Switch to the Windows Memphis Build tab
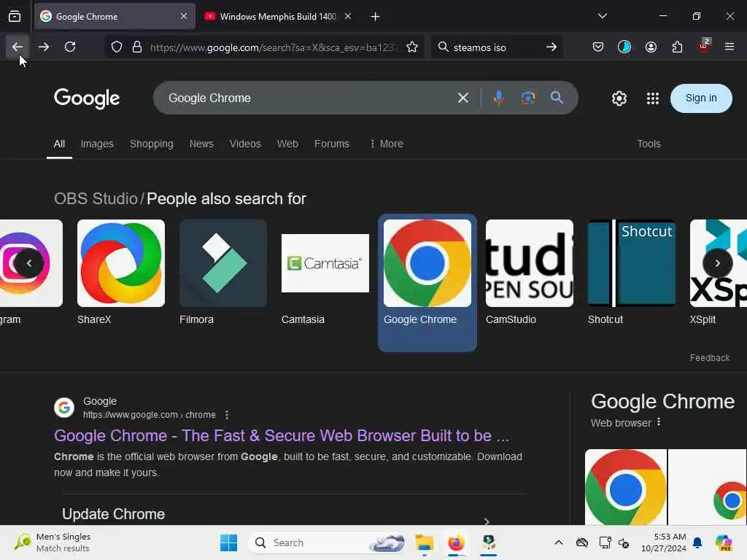The image size is (747, 560). tap(278, 17)
